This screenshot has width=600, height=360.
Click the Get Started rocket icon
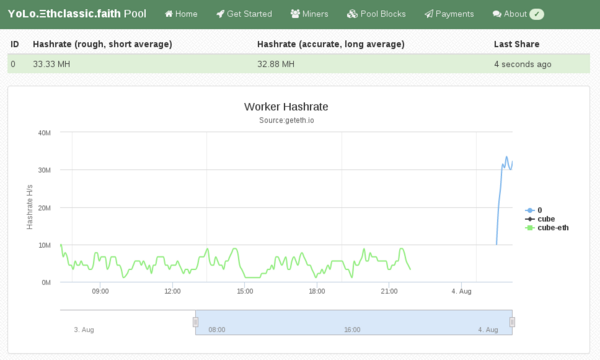tap(220, 14)
